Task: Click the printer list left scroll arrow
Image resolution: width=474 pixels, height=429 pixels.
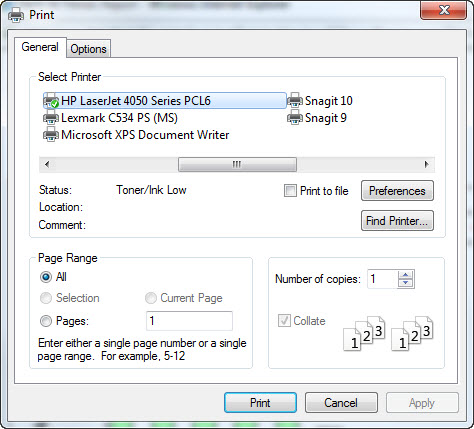Action: 47,164
